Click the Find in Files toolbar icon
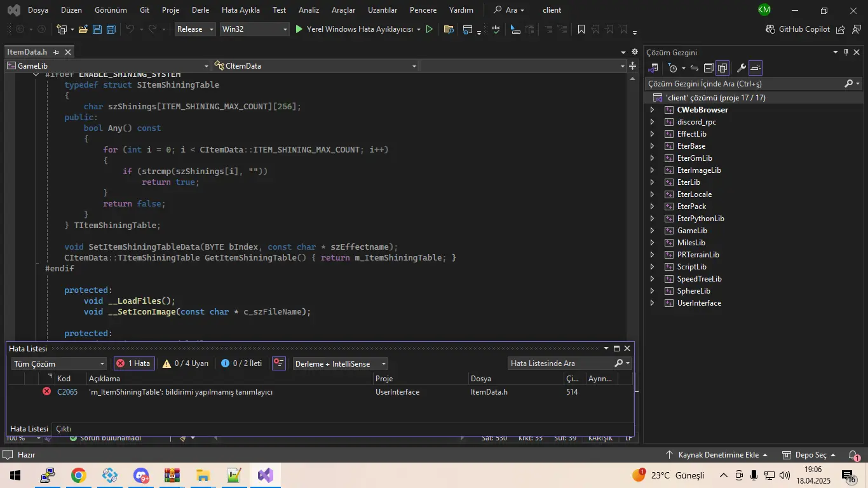 point(449,29)
